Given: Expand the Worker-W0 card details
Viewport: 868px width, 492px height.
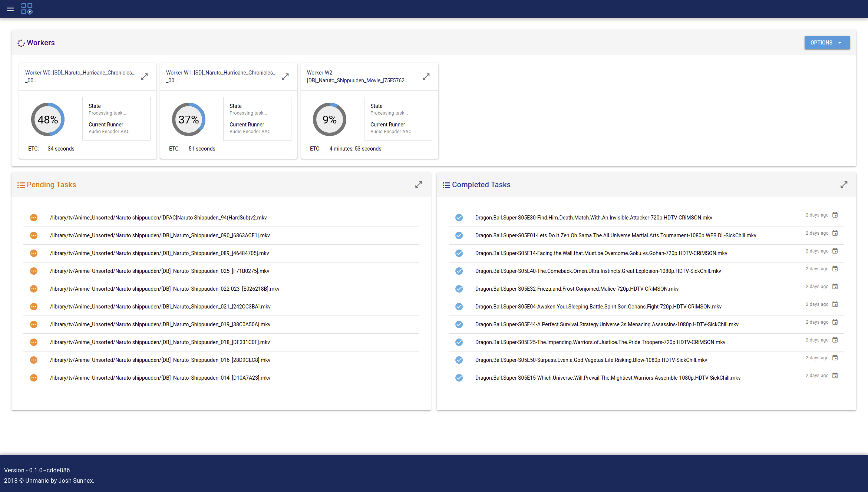Looking at the screenshot, I should (x=144, y=77).
